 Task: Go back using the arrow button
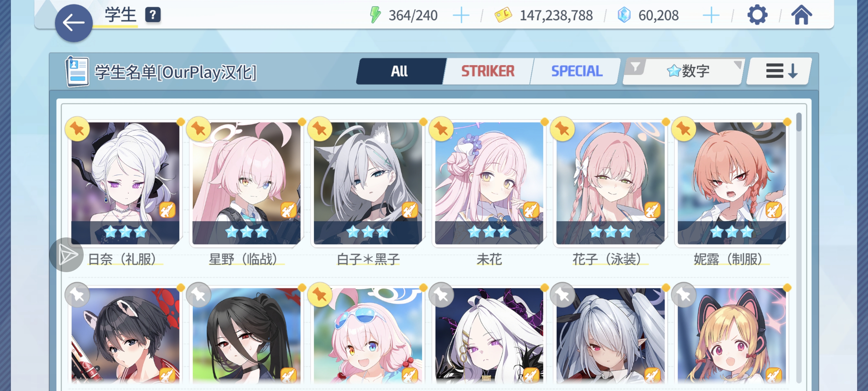coord(73,23)
